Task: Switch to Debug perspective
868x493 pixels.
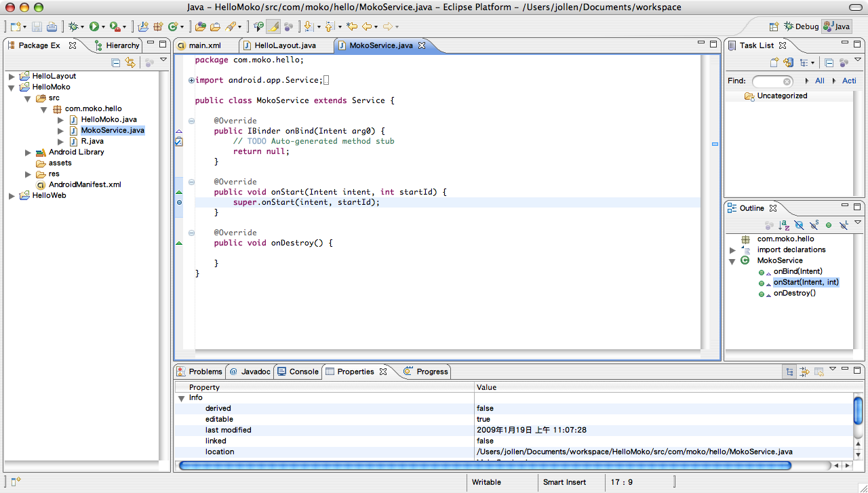Action: 801,26
